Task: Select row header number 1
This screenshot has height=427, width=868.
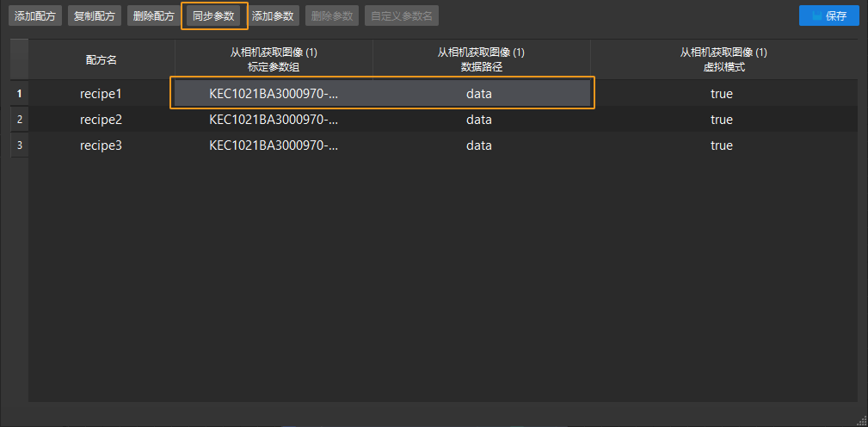Action: (x=20, y=94)
